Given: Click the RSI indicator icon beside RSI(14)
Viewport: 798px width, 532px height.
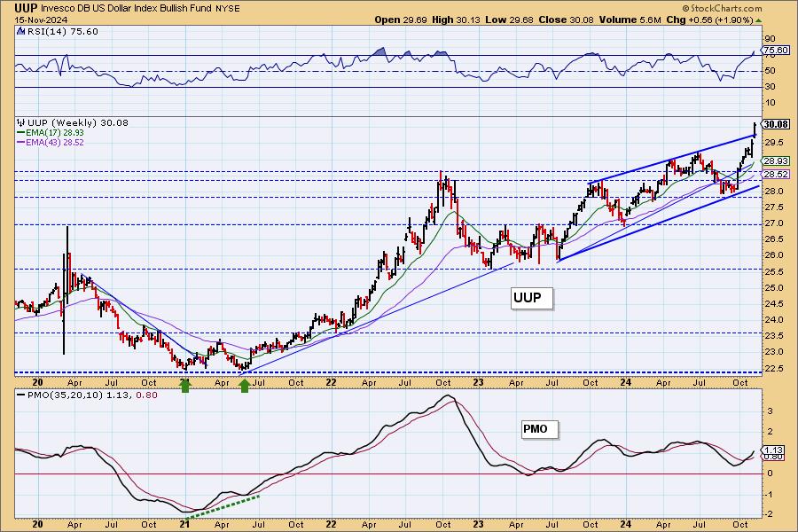Looking at the screenshot, I should click(x=20, y=32).
